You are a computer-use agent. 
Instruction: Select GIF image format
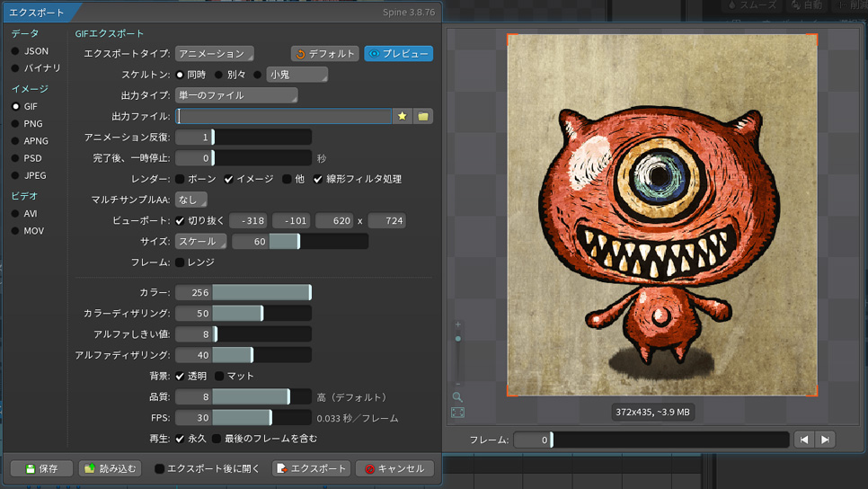point(25,106)
